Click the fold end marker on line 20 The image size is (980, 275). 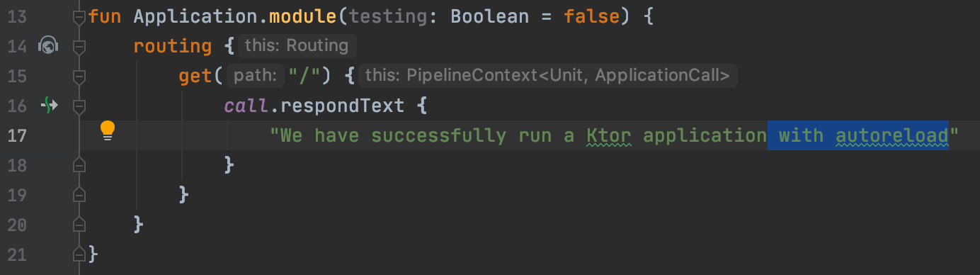click(79, 224)
